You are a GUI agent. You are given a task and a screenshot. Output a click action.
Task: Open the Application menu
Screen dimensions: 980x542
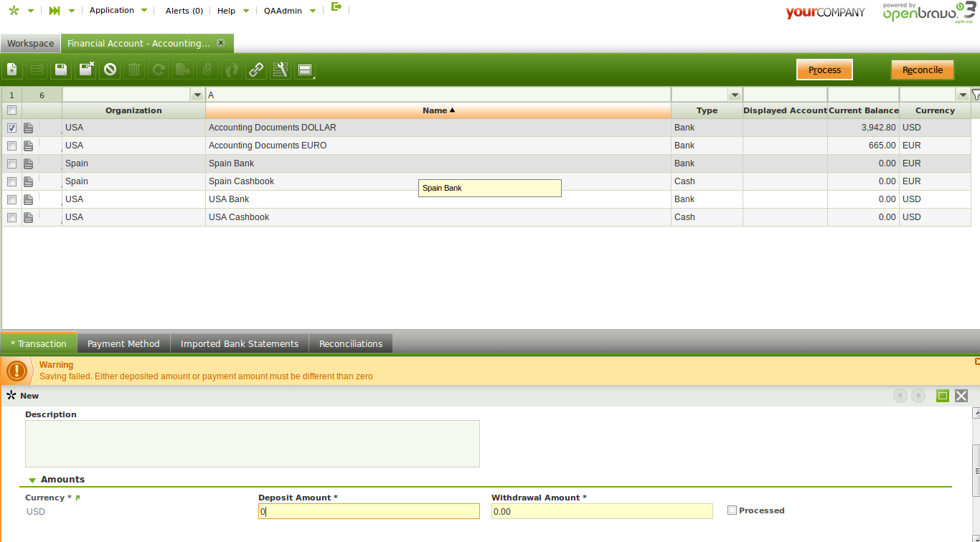(x=118, y=11)
